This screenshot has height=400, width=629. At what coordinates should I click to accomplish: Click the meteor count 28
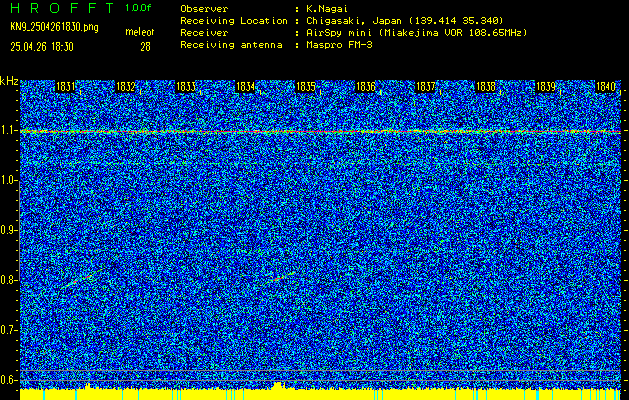[x=145, y=47]
